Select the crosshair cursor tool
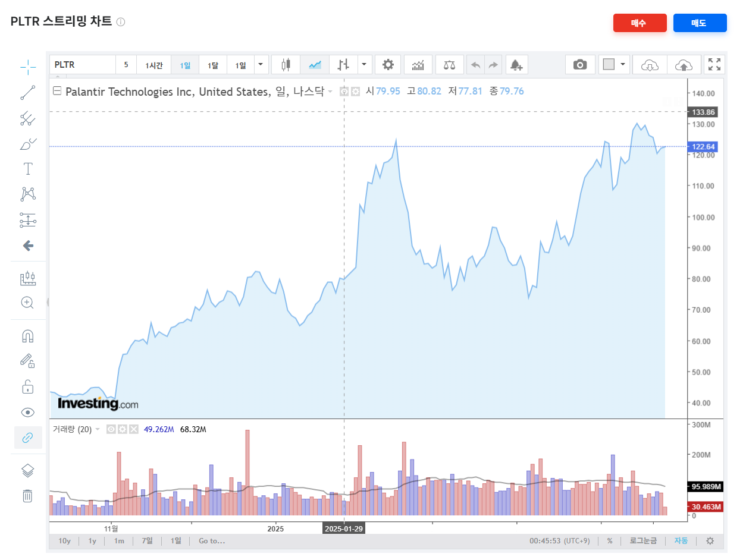 coord(27,66)
